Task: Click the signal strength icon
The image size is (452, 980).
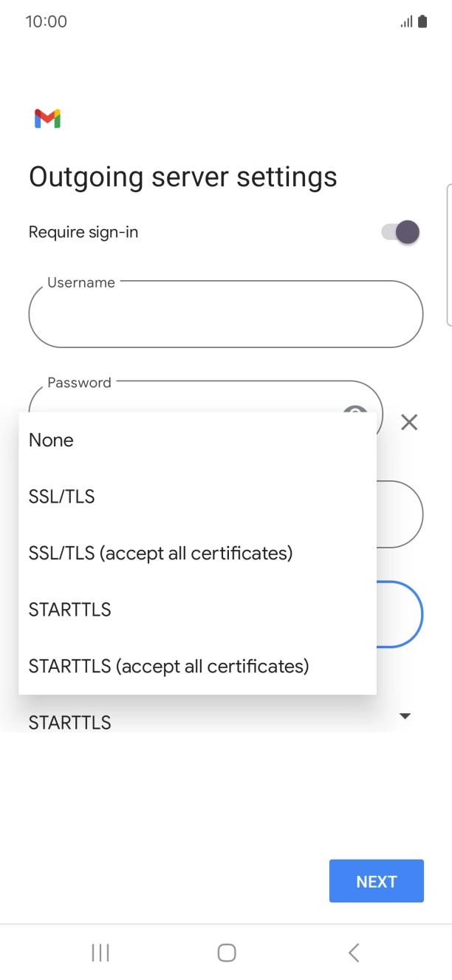Action: click(x=406, y=21)
